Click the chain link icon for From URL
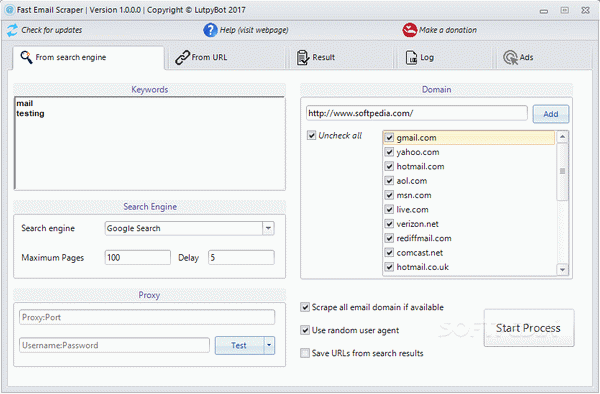Image resolution: width=600 pixels, height=394 pixels. 182,57
